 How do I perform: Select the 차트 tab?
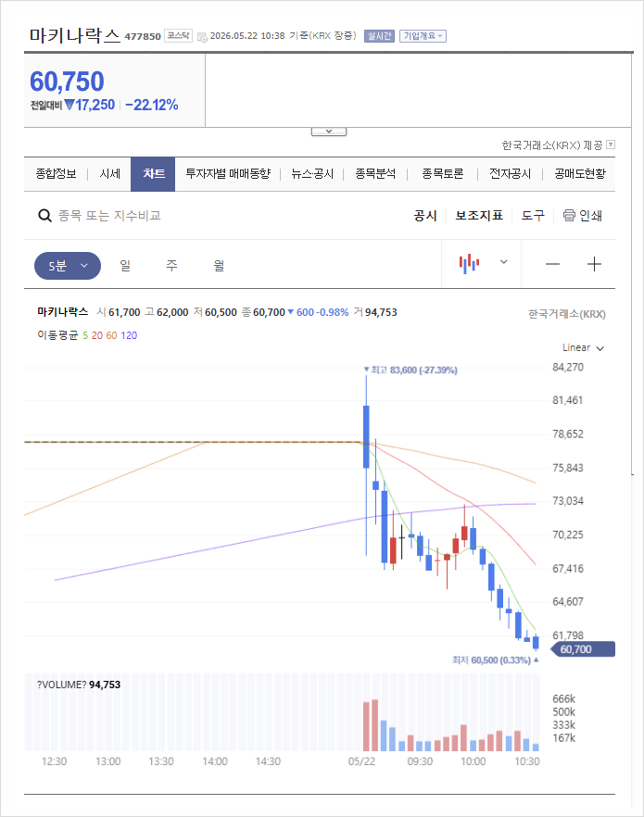(x=153, y=174)
